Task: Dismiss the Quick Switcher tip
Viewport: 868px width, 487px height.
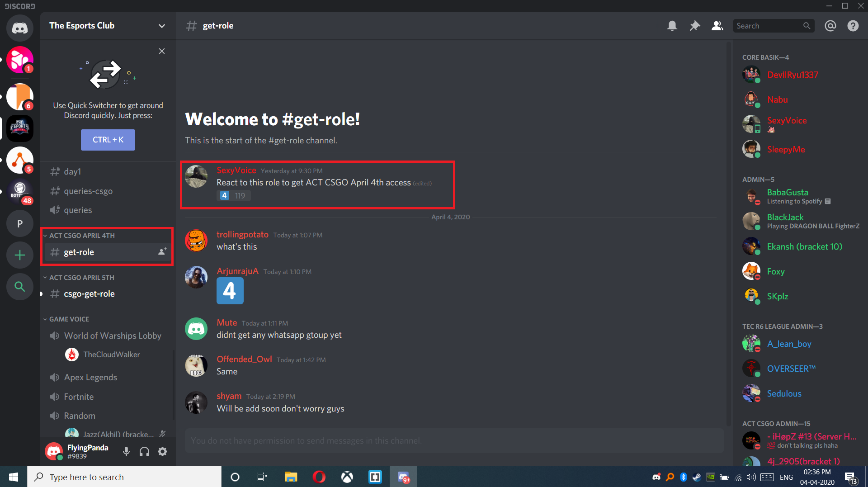Action: coord(162,51)
